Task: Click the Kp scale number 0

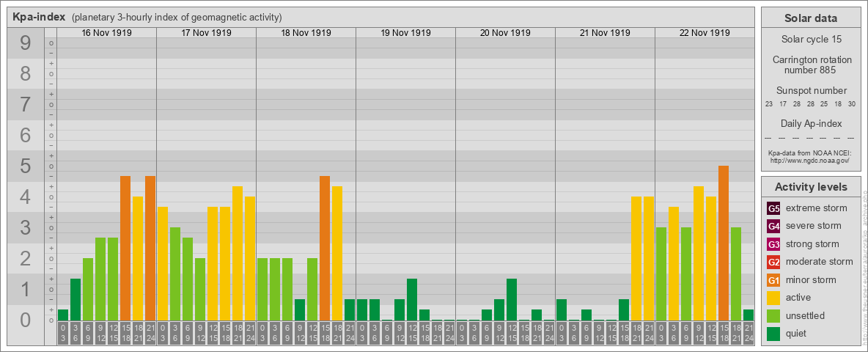Action: click(26, 320)
